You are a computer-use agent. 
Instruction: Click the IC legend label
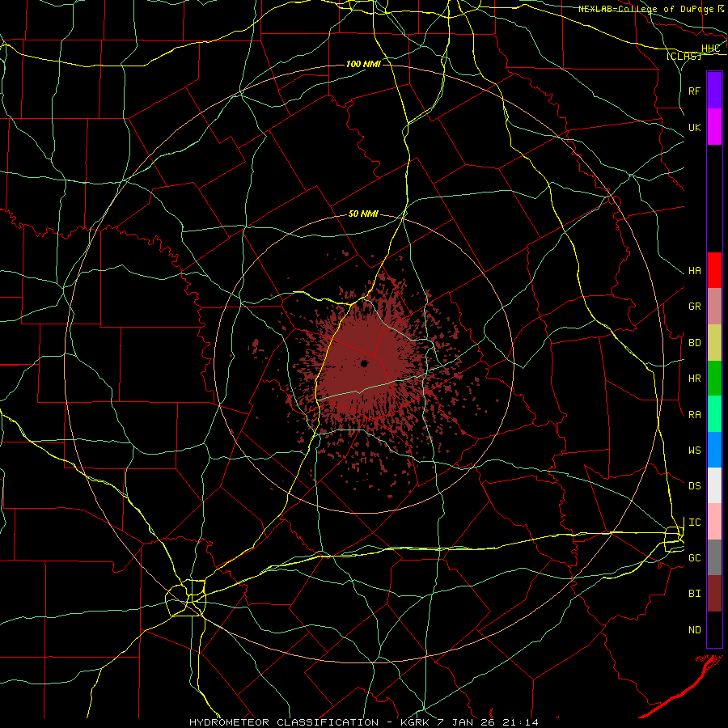click(x=694, y=523)
